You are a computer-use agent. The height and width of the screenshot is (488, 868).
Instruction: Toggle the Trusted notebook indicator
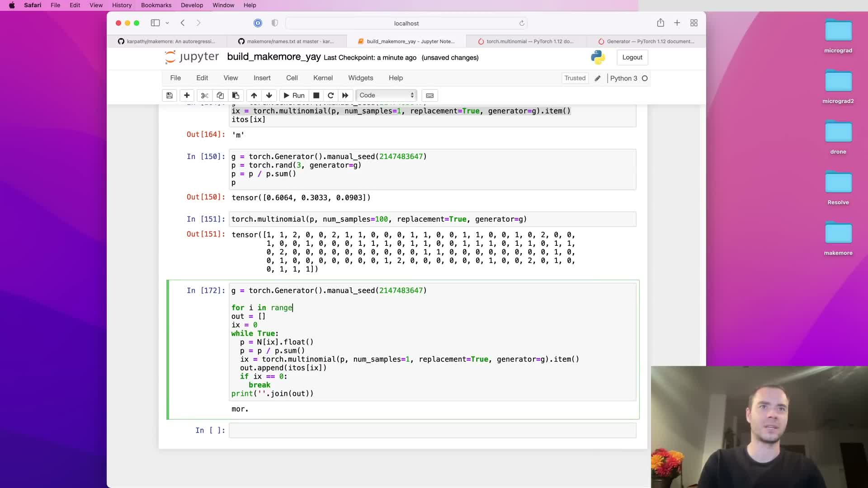[x=575, y=78]
